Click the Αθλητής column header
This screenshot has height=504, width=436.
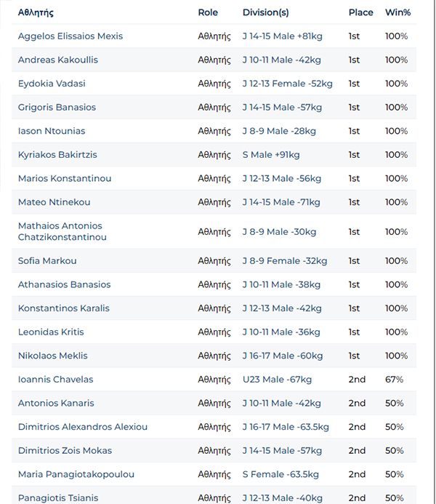coord(36,12)
